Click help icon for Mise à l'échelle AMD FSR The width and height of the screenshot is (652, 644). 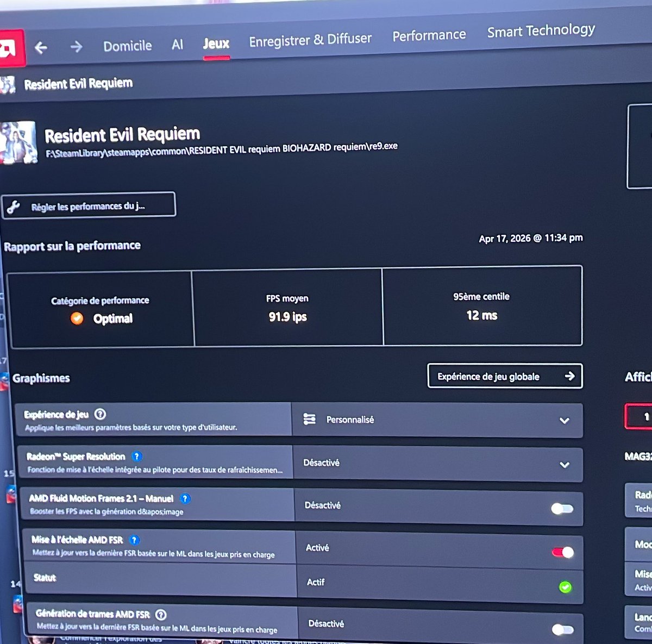(134, 540)
